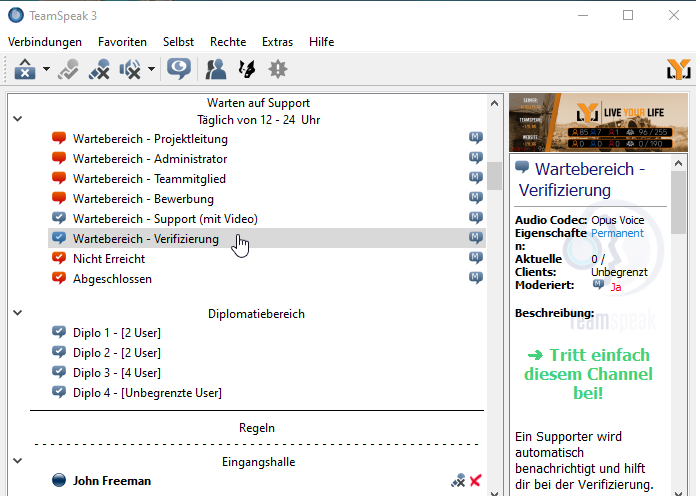This screenshot has width=696, height=496.
Task: Click the chat bubble toolbar icon
Action: pyautogui.click(x=179, y=69)
